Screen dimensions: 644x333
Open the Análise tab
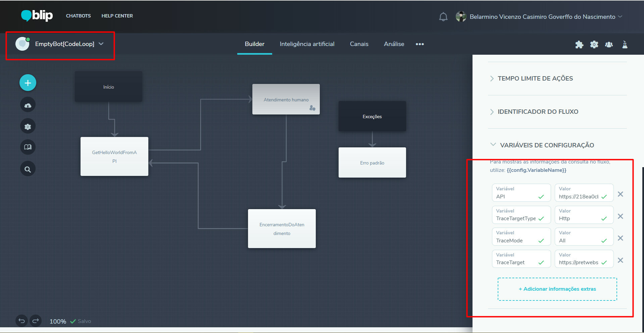coord(394,44)
